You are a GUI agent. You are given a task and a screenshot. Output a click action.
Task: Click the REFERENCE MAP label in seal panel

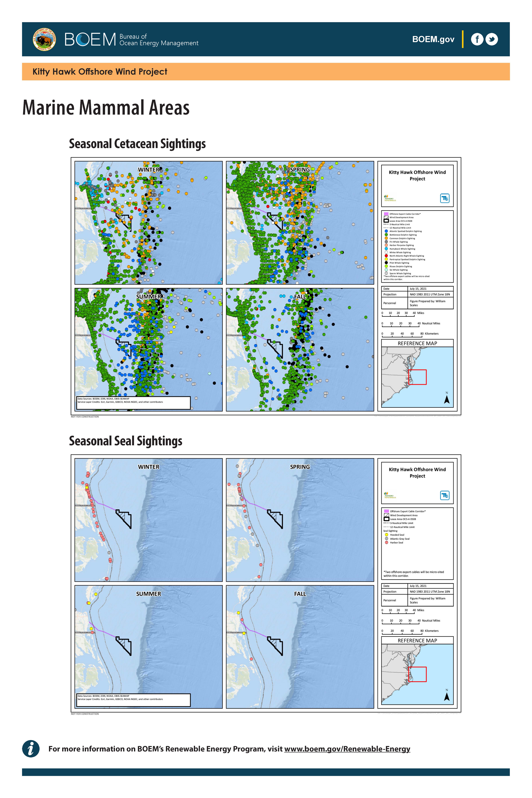[x=417, y=641]
